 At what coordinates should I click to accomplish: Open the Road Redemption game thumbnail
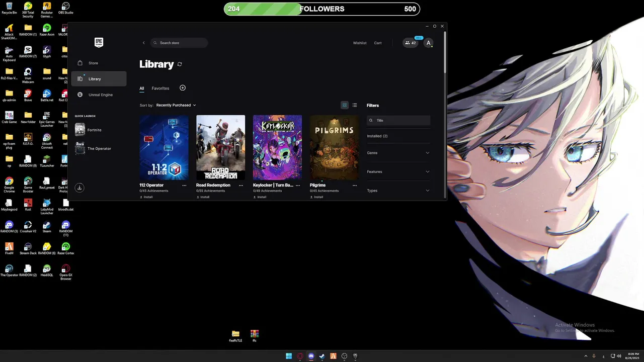pos(221,147)
